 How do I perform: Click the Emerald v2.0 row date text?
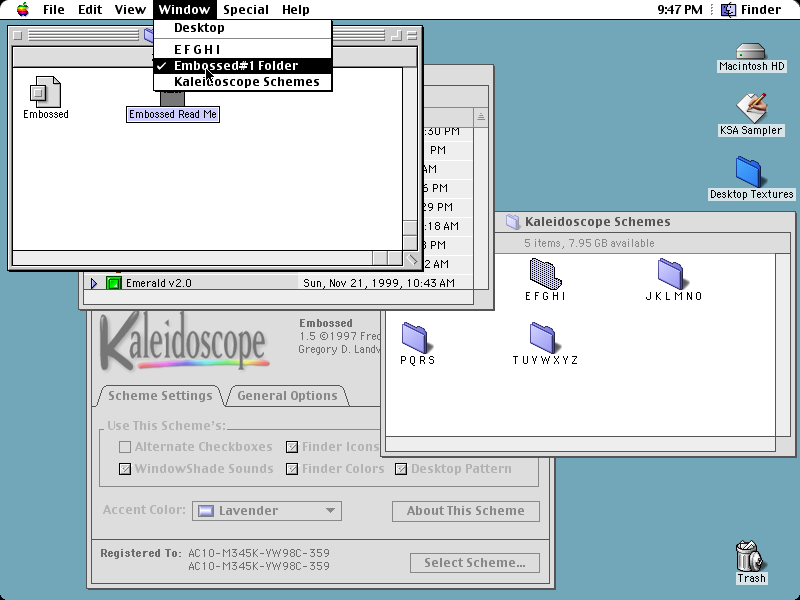coord(379,283)
